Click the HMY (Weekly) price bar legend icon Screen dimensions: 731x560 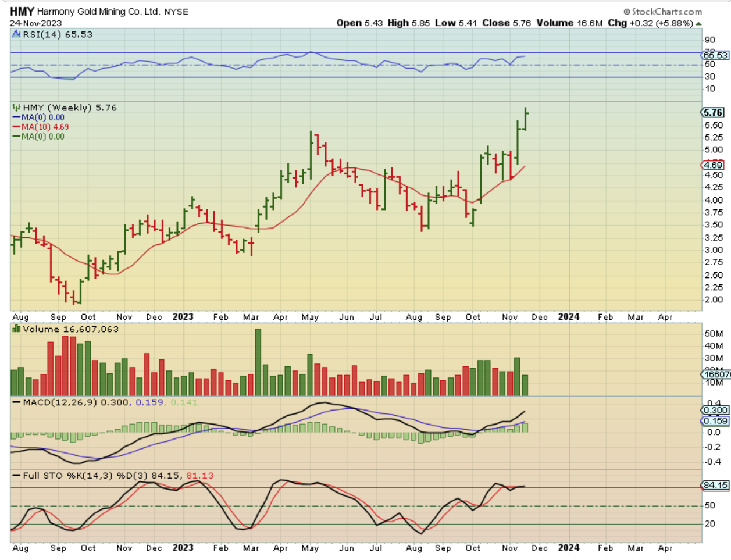17,108
